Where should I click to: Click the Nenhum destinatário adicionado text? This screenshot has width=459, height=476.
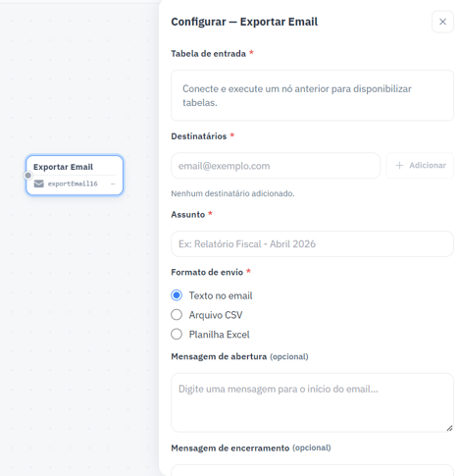click(232, 193)
